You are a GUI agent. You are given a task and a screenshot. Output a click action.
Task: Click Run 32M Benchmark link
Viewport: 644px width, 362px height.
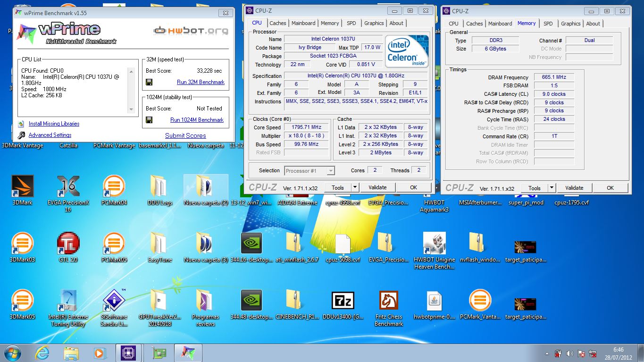click(x=201, y=82)
